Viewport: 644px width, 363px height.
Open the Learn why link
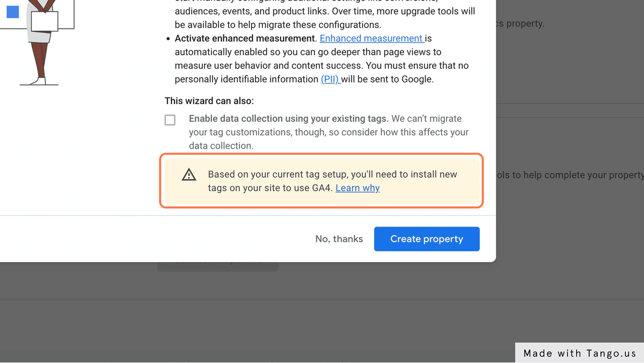[357, 187]
